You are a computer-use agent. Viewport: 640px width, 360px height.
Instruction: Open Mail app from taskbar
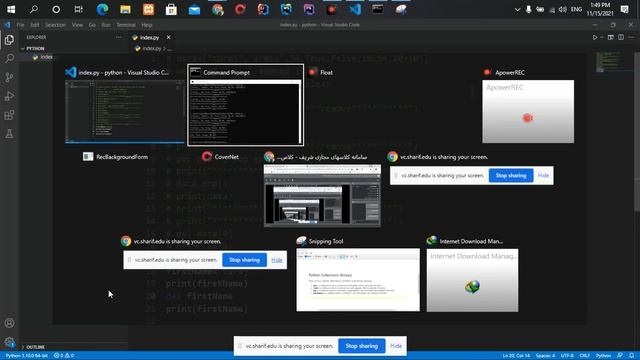pos(194,9)
